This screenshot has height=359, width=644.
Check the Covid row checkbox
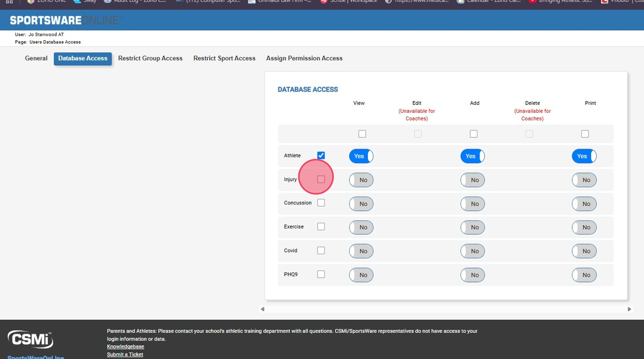point(321,251)
